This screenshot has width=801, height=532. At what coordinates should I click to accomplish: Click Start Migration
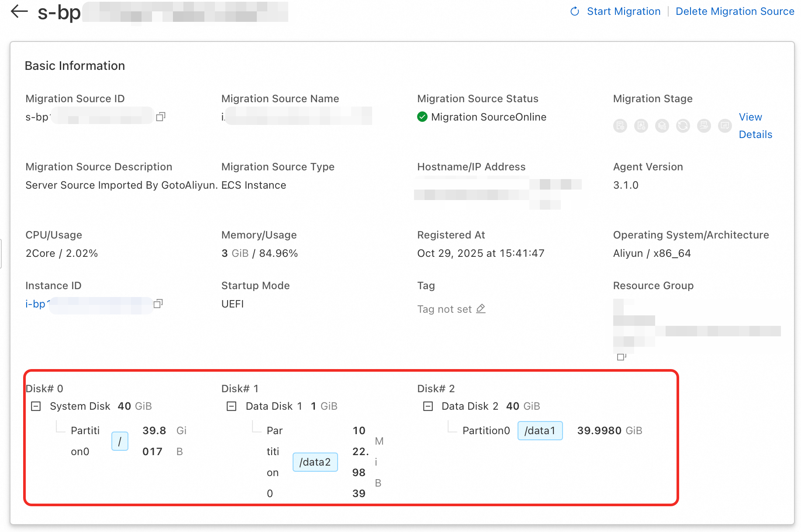[x=624, y=11]
